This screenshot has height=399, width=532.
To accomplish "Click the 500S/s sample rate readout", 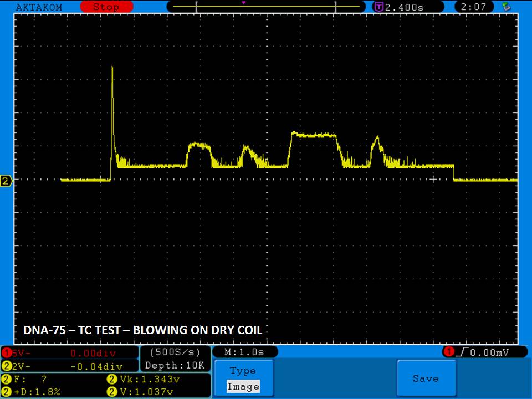I will click(175, 352).
